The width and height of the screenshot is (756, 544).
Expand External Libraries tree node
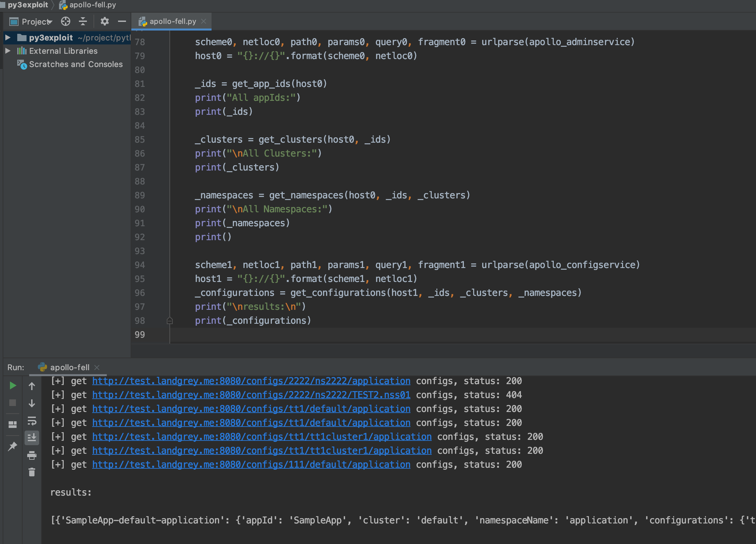[x=8, y=51]
